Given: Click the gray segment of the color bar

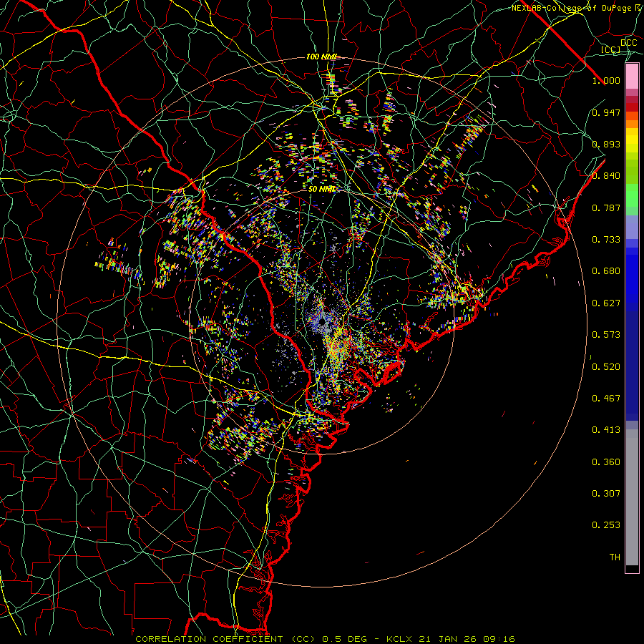Looking at the screenshot, I should pos(632,497).
